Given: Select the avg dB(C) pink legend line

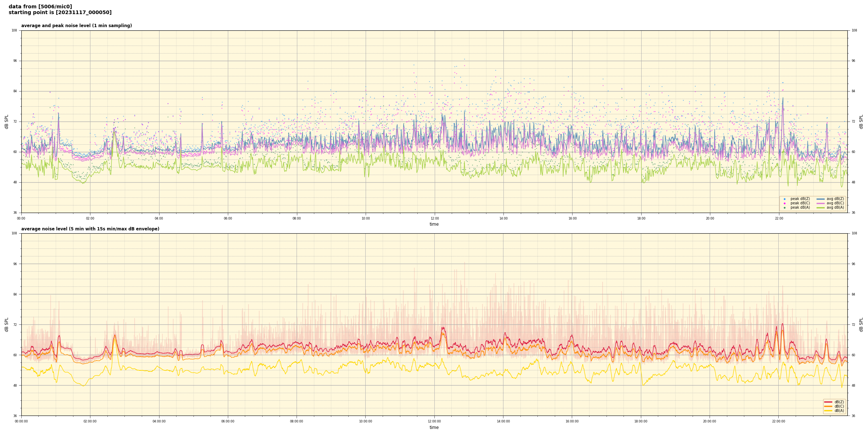Looking at the screenshot, I should point(821,203).
